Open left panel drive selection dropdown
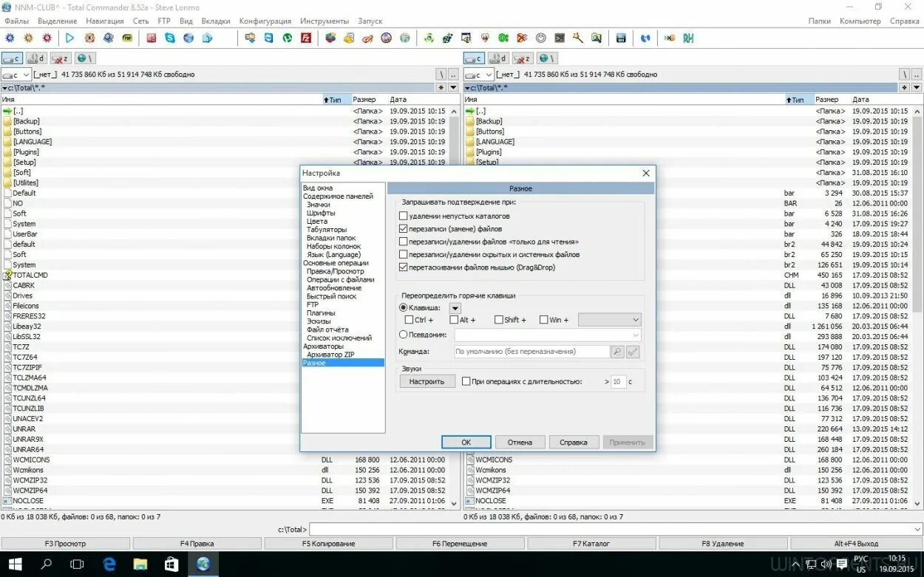Viewport: 924px width, 577px height. tap(16, 75)
